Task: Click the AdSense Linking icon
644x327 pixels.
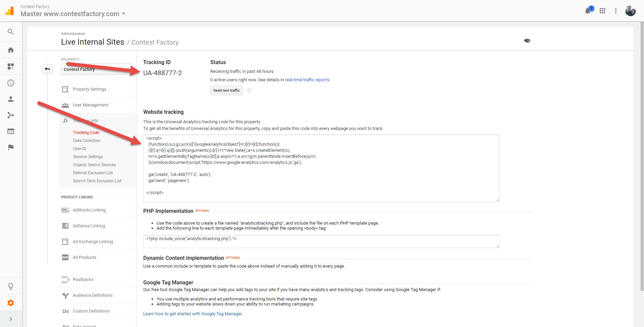Action: [x=65, y=226]
